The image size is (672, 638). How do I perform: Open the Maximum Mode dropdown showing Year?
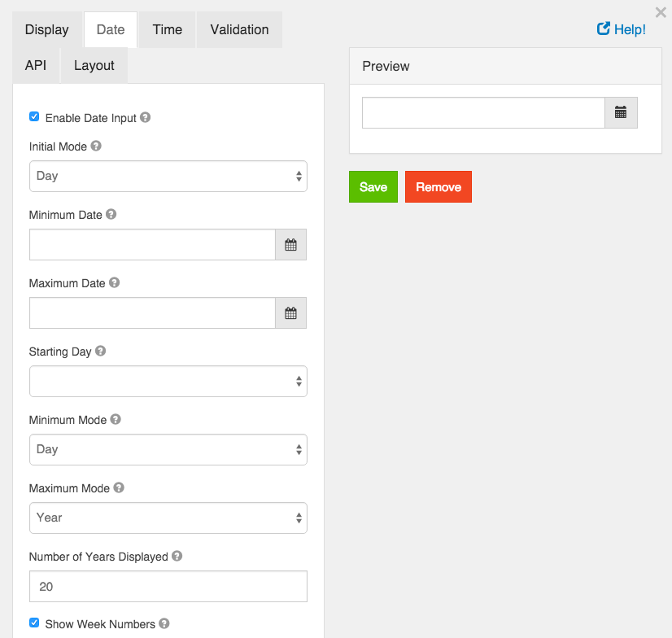point(168,518)
